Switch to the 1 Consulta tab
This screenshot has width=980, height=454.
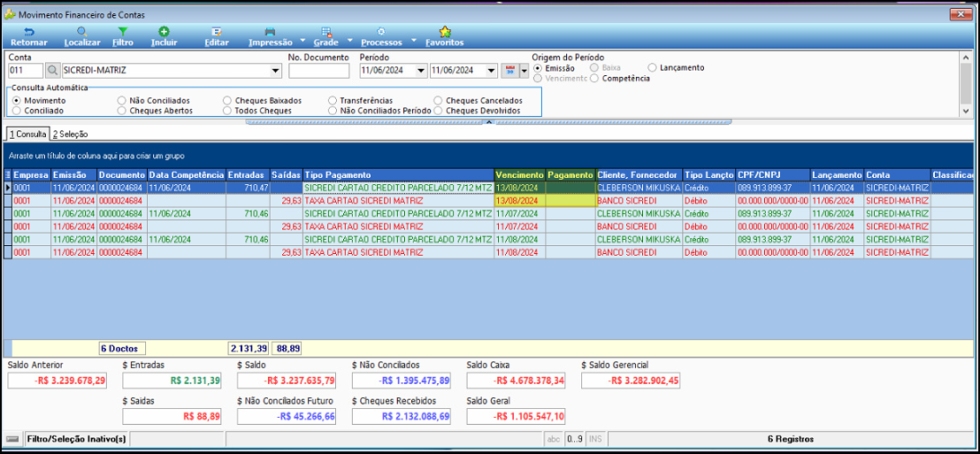(x=27, y=134)
